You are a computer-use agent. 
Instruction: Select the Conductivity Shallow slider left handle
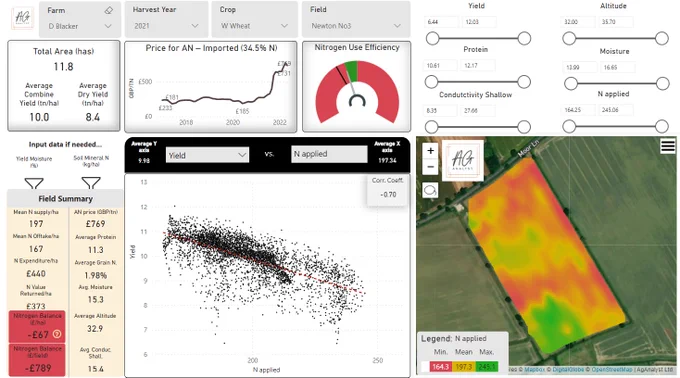[431, 127]
